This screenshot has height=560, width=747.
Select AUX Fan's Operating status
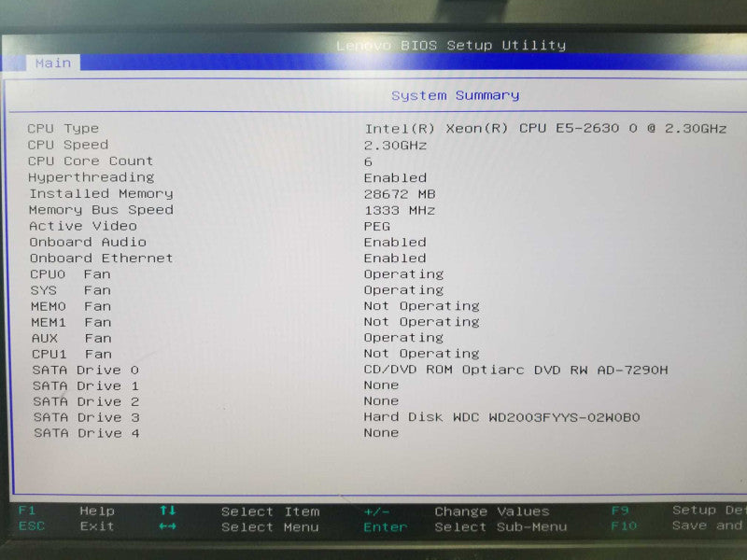(404, 338)
